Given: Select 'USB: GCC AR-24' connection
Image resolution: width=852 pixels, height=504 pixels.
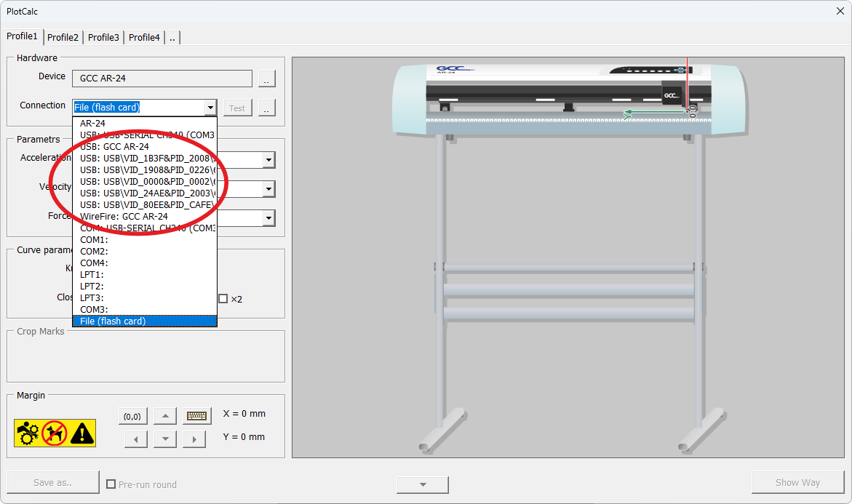Looking at the screenshot, I should tap(145, 147).
